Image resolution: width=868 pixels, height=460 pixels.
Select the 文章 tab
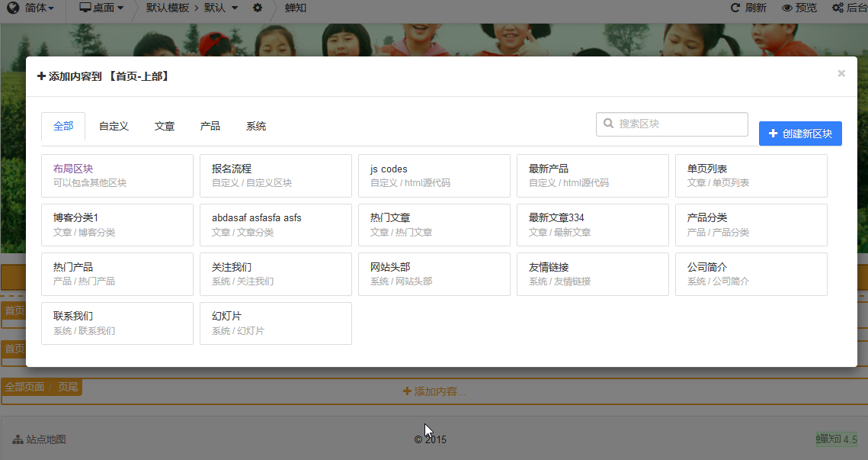165,127
